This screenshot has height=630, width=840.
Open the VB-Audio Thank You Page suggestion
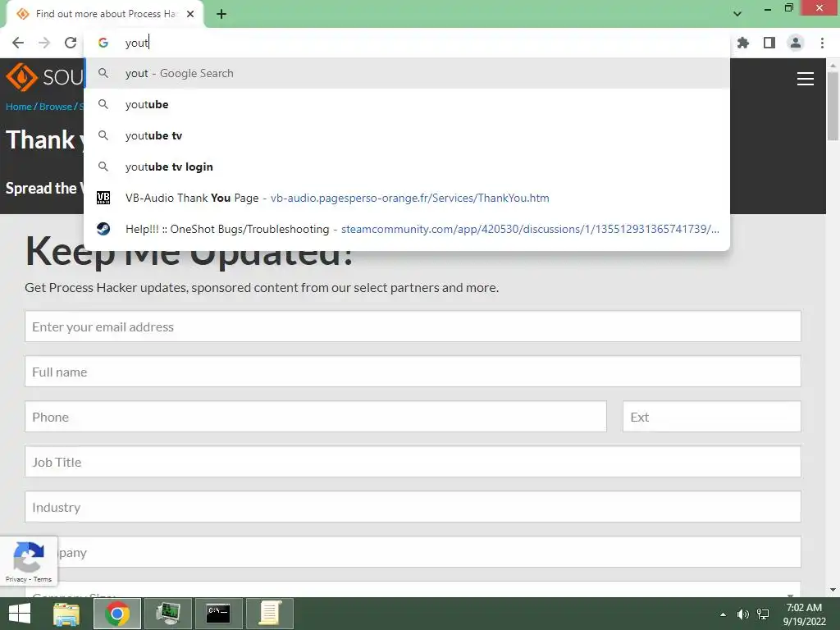click(x=407, y=198)
